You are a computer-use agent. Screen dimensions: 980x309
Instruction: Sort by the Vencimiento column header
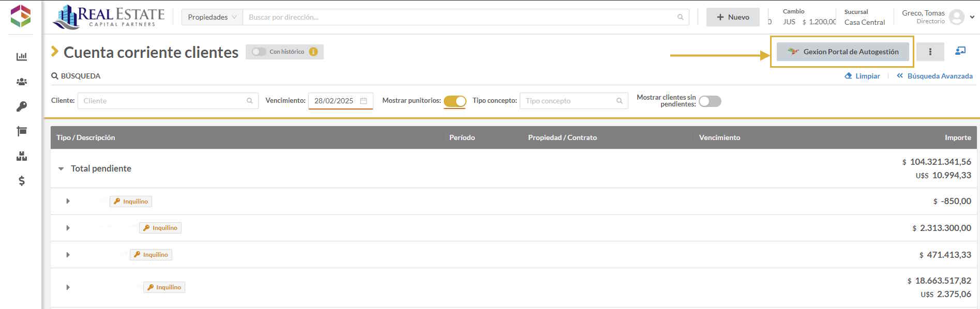click(719, 137)
